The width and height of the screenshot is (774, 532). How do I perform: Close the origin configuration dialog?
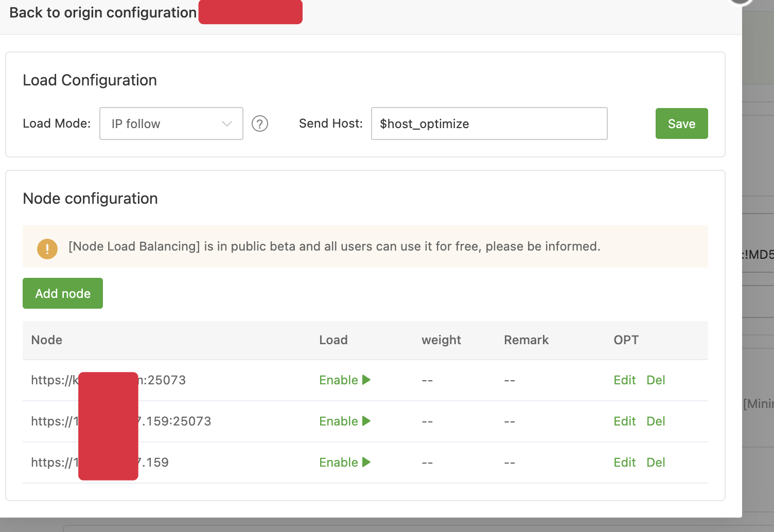[x=741, y=2]
